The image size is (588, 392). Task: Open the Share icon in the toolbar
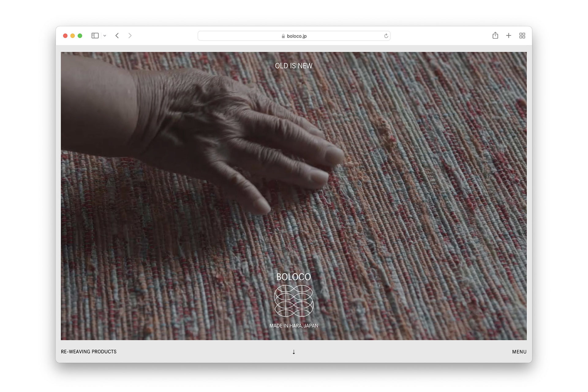click(x=495, y=36)
